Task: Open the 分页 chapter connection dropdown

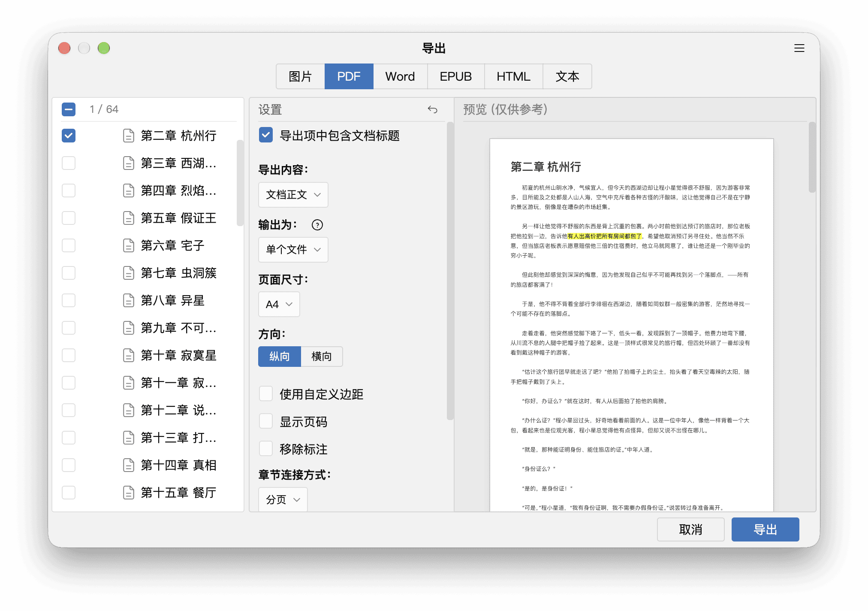Action: tap(283, 499)
